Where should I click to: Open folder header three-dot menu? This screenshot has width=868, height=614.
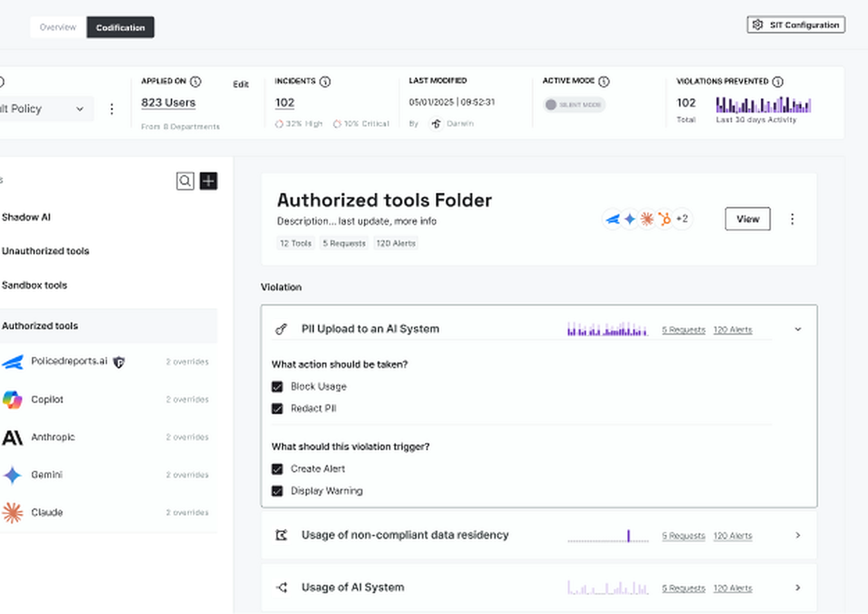792,219
